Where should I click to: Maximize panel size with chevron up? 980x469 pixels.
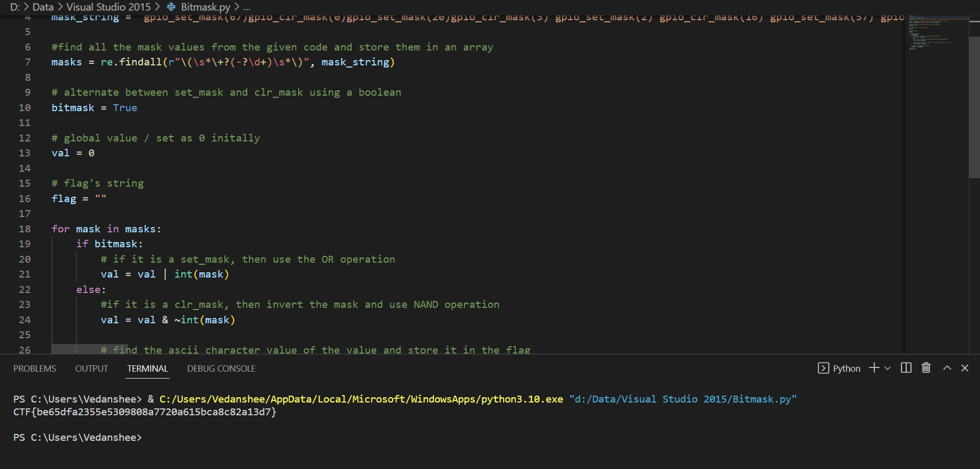pos(947,368)
